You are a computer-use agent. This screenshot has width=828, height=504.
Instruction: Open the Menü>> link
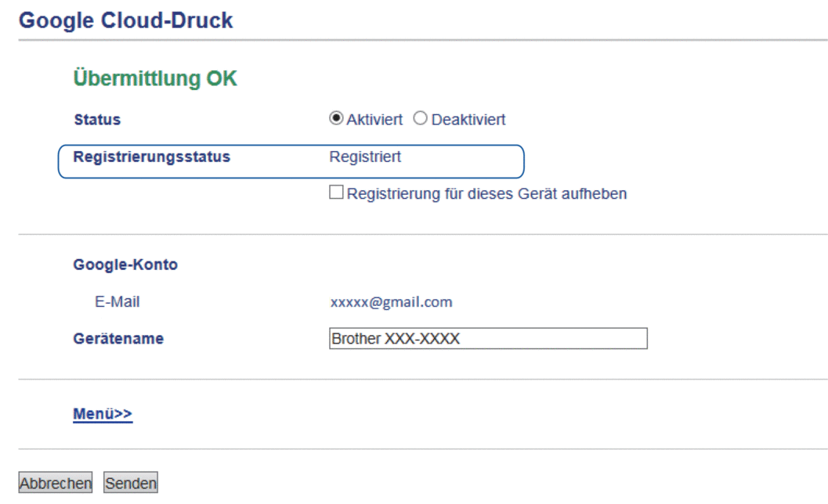click(x=103, y=414)
